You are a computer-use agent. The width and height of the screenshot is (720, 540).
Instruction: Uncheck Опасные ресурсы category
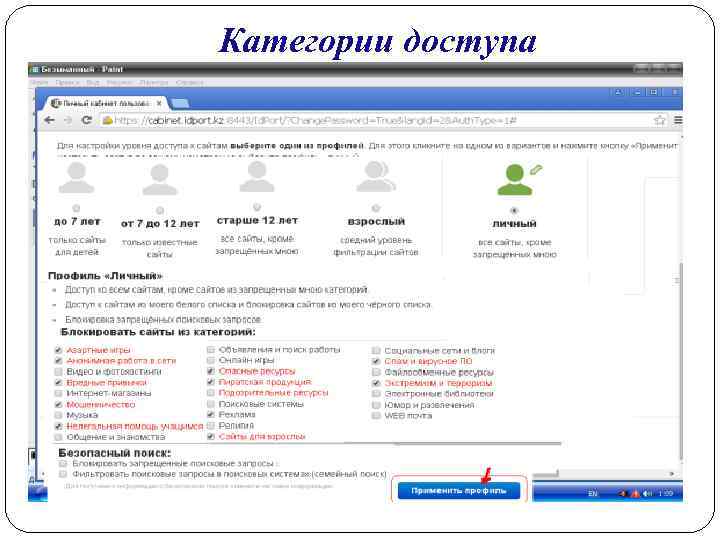[211, 371]
